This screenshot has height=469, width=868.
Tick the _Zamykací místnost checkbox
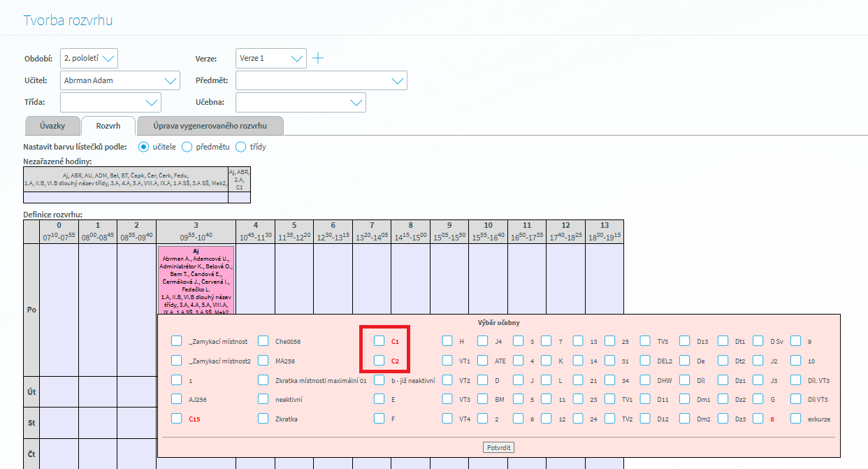coord(176,341)
